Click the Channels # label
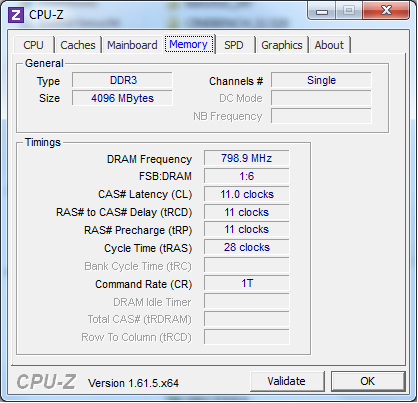The height and width of the screenshot is (403, 418). [x=236, y=81]
